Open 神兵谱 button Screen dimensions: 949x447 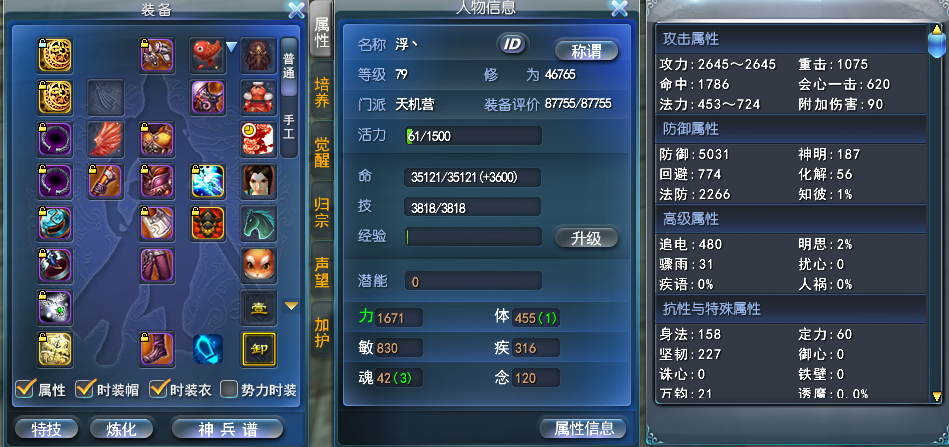click(x=228, y=429)
